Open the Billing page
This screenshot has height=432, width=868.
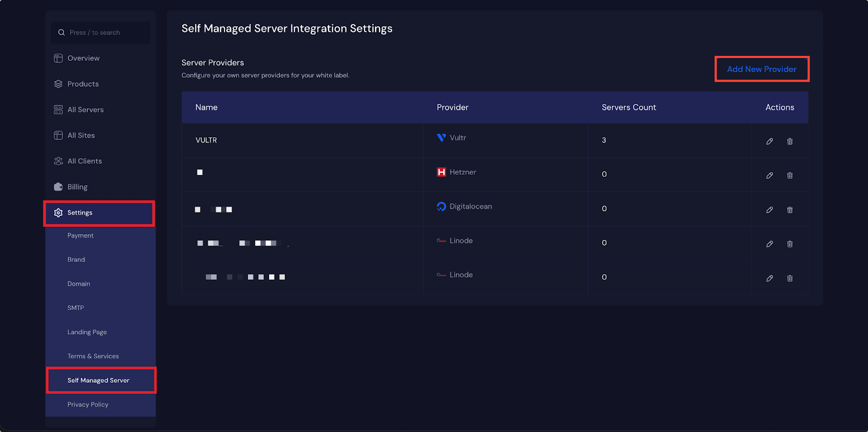77,187
